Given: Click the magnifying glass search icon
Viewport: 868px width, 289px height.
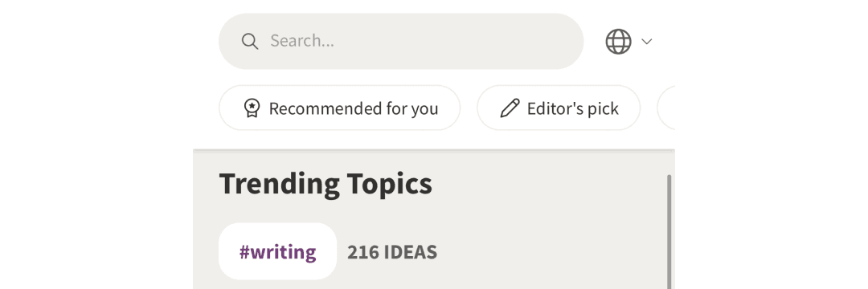Looking at the screenshot, I should click(x=250, y=42).
